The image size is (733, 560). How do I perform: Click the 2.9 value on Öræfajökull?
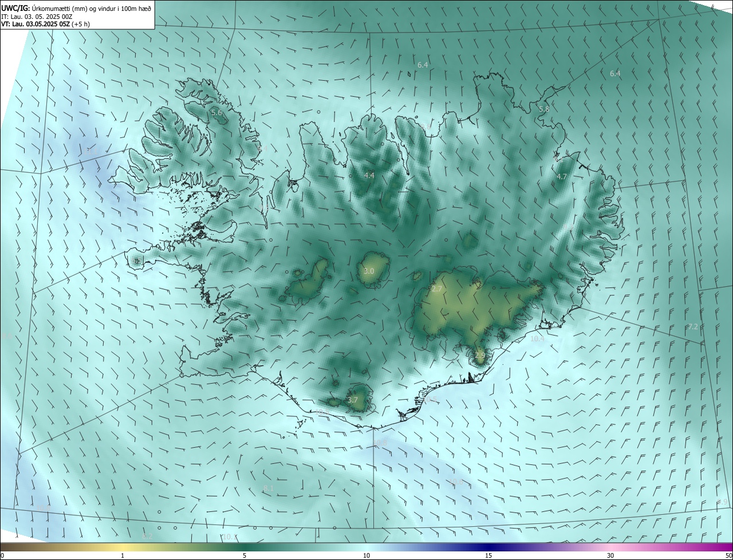coord(480,355)
